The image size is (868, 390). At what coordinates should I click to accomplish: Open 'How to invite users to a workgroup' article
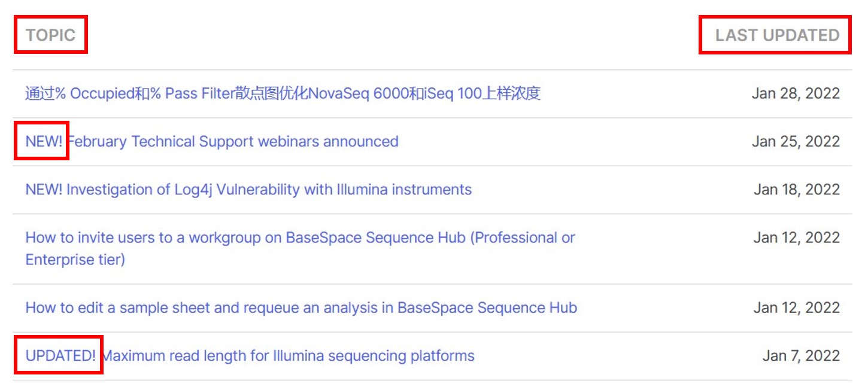(299, 237)
